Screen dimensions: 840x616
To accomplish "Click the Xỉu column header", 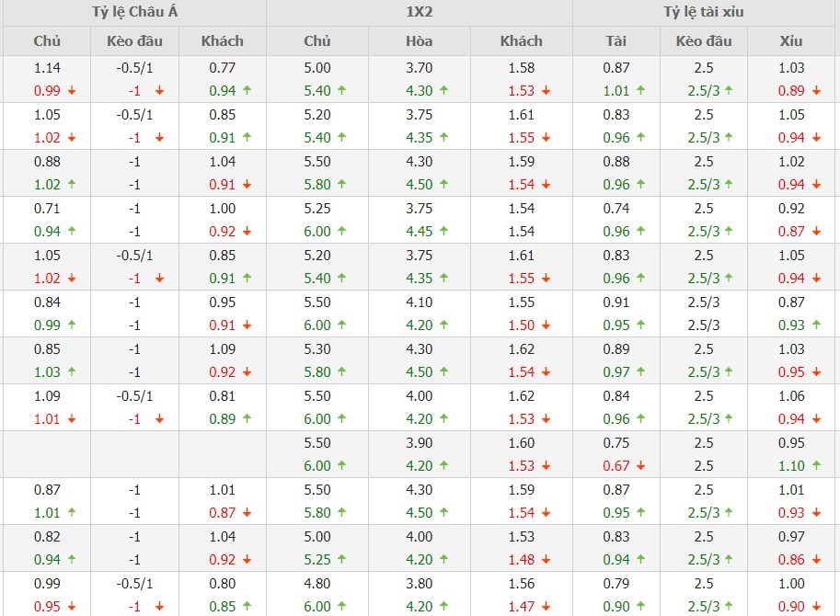I will click(x=791, y=41).
